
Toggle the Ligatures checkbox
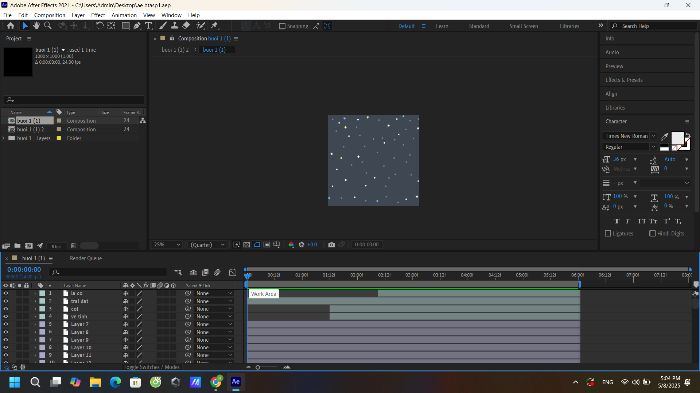pyautogui.click(x=608, y=234)
